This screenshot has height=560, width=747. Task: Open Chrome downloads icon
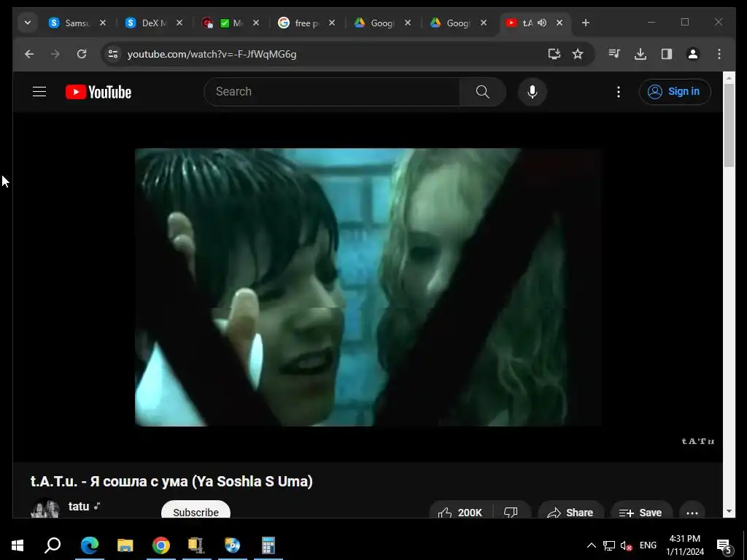tap(640, 54)
